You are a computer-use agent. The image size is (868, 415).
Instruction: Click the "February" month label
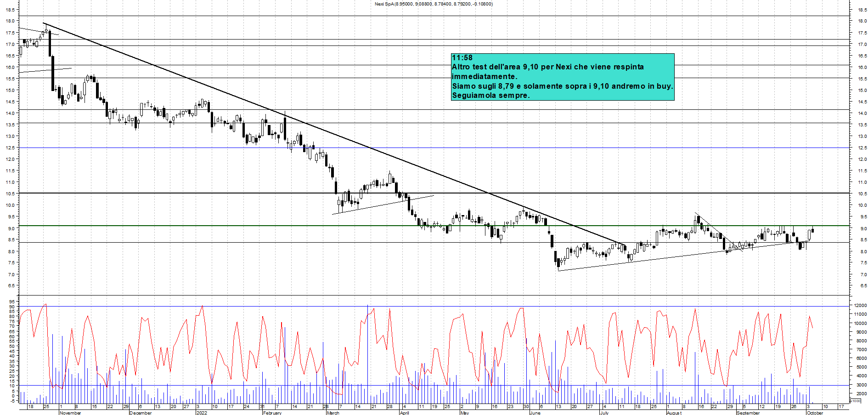click(x=272, y=413)
